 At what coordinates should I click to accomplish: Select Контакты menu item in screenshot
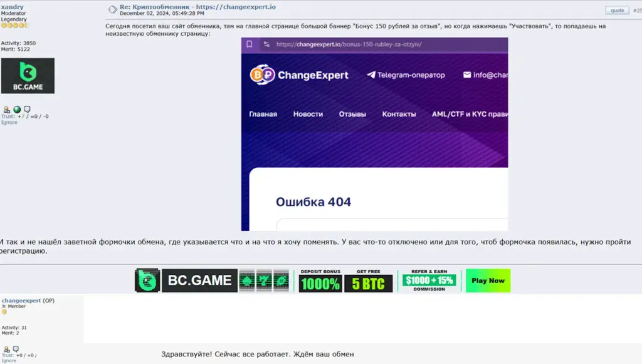399,114
